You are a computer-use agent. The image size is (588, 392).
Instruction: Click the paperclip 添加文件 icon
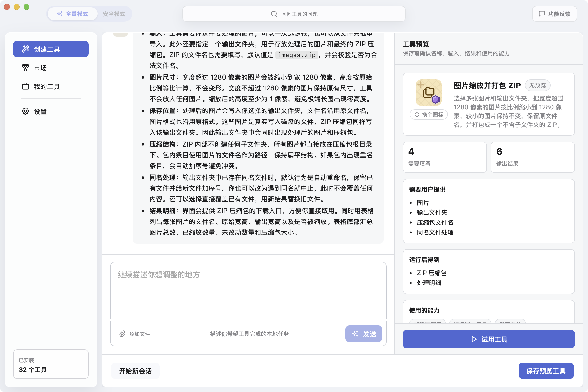(122, 334)
